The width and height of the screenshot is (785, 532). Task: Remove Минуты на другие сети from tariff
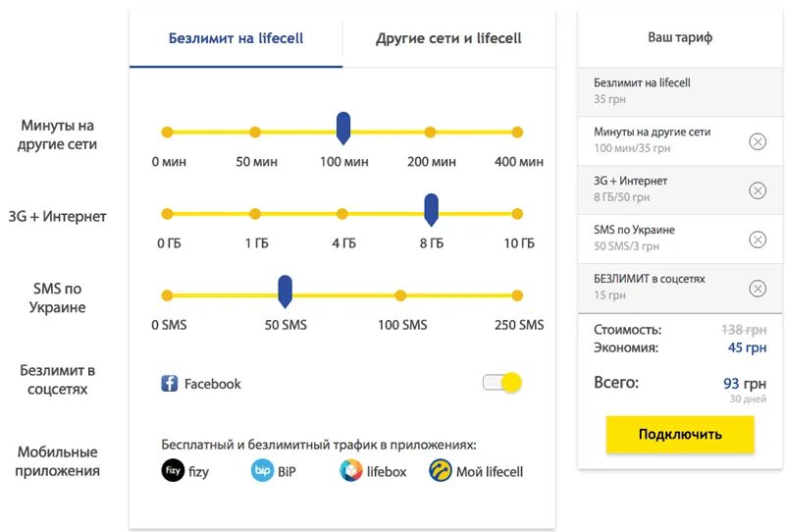758,141
